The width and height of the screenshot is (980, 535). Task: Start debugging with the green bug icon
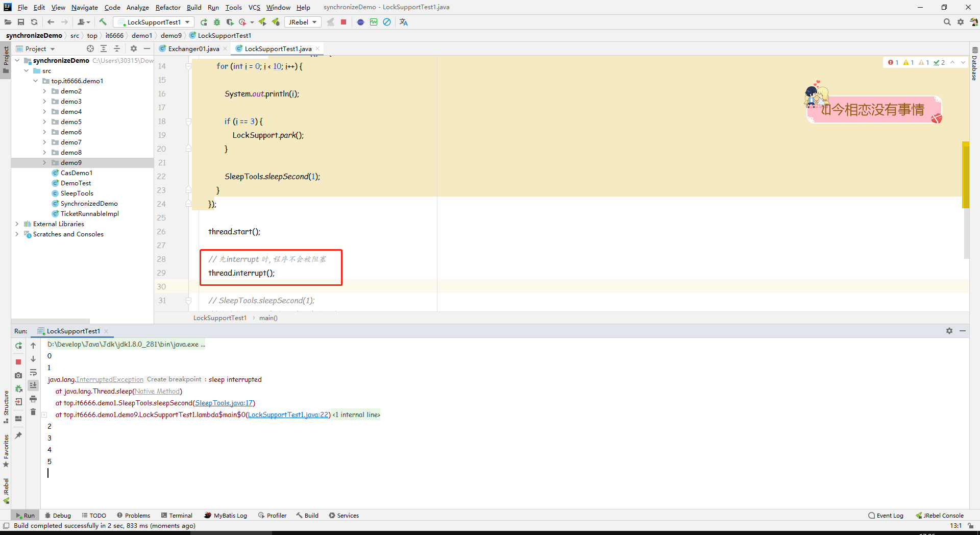coord(217,22)
